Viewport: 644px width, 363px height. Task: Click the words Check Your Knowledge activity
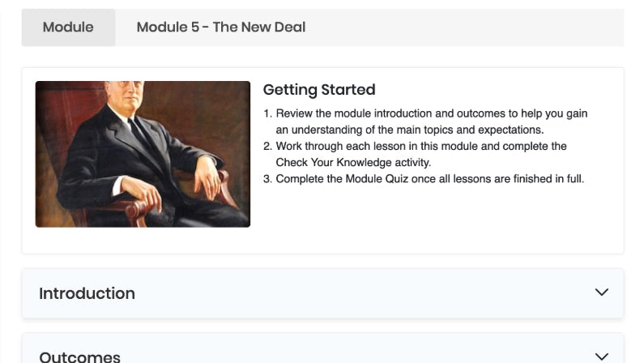tap(353, 162)
